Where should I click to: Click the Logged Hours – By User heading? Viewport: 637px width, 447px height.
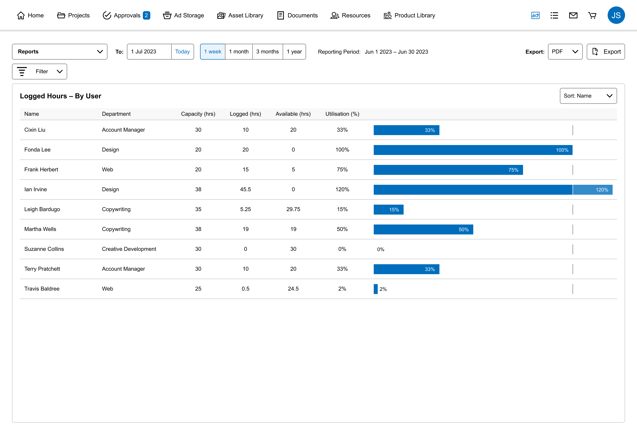click(61, 96)
